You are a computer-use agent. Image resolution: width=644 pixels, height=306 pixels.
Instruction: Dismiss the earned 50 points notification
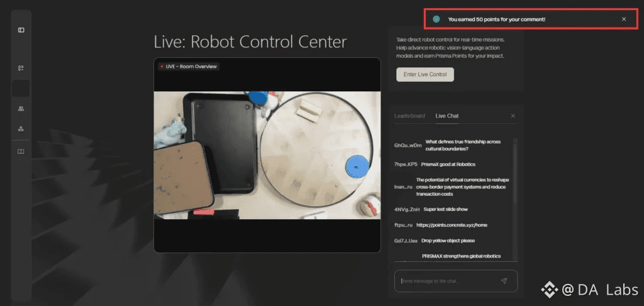click(624, 19)
